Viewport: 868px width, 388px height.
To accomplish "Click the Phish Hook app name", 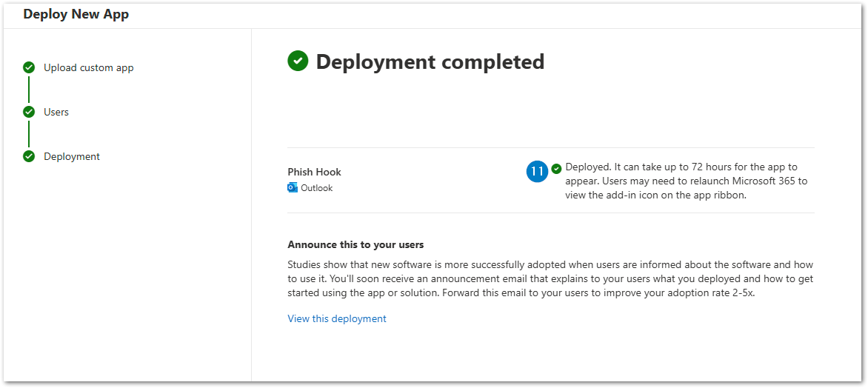I will (315, 172).
